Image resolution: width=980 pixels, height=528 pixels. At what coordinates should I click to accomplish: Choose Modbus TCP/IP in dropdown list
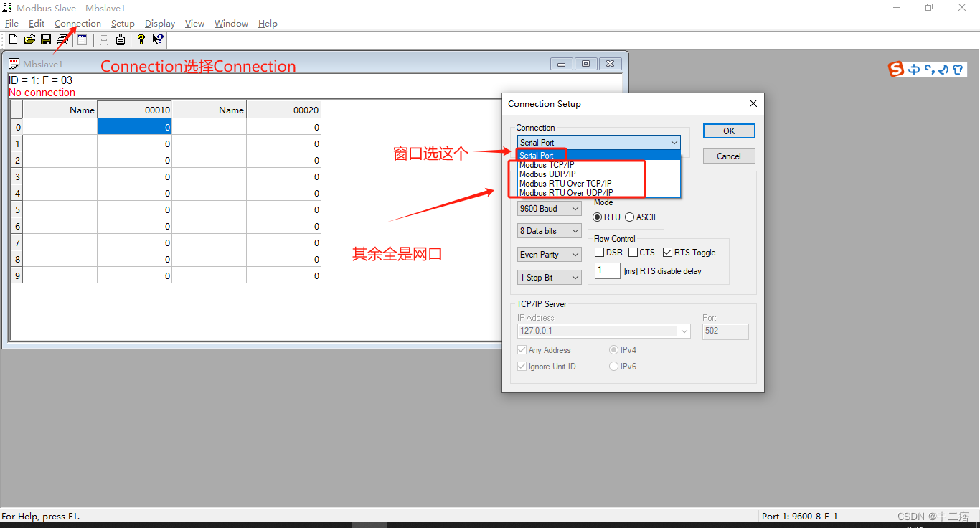598,165
